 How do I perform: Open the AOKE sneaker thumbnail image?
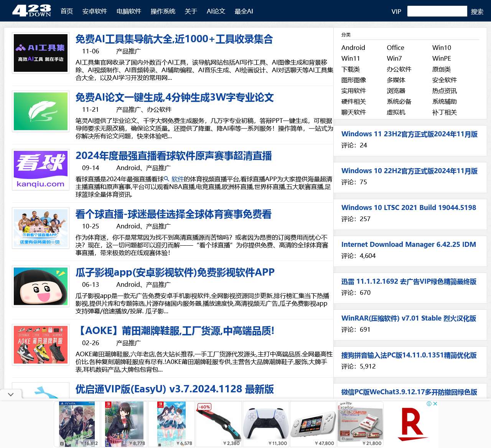coord(41,345)
